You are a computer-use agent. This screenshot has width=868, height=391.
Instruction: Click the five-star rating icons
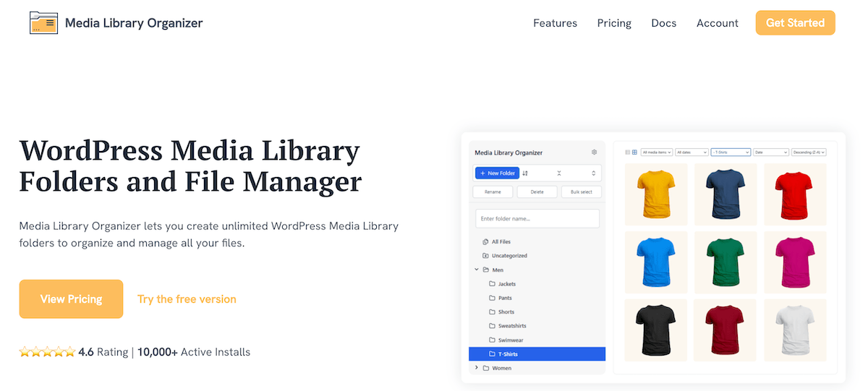47,353
